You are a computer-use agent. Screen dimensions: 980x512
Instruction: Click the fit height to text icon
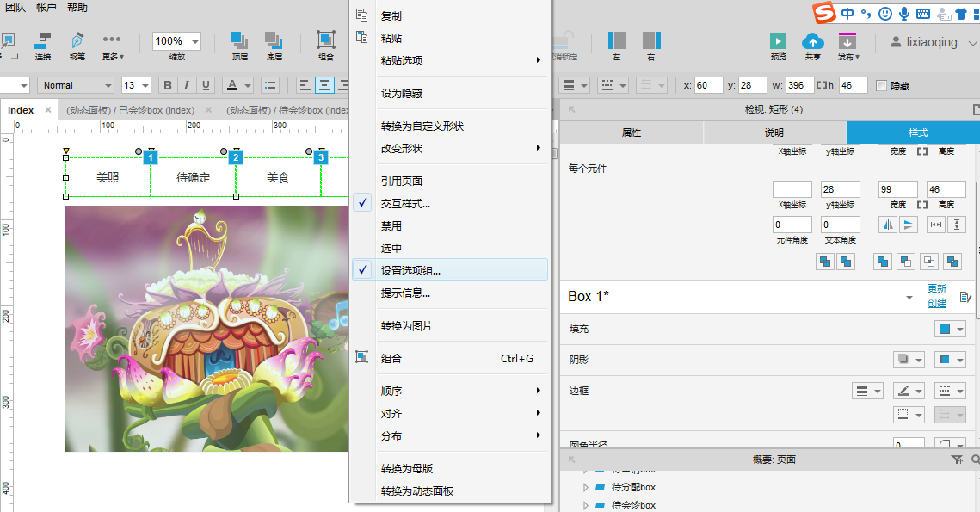click(x=956, y=225)
